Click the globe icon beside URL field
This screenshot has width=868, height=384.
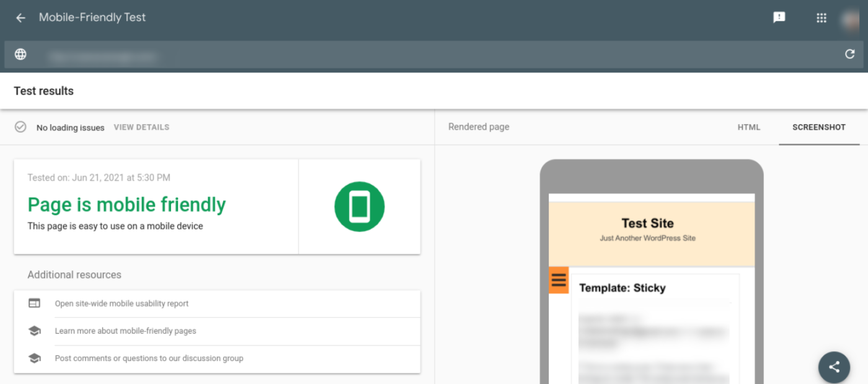click(x=20, y=55)
